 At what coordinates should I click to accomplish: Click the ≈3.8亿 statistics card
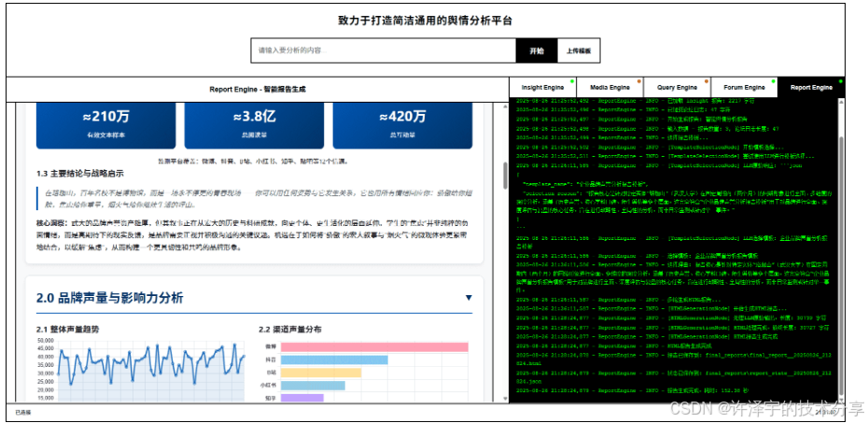254,125
